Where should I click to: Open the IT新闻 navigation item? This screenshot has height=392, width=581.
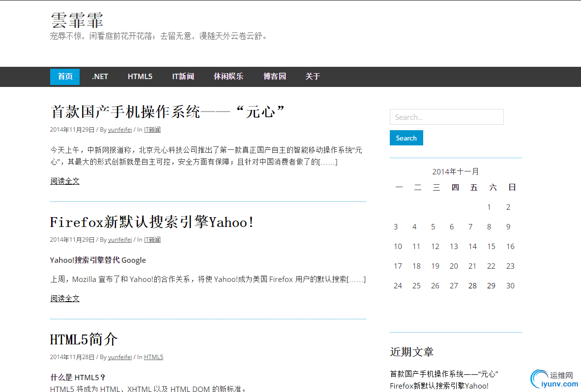pos(183,77)
